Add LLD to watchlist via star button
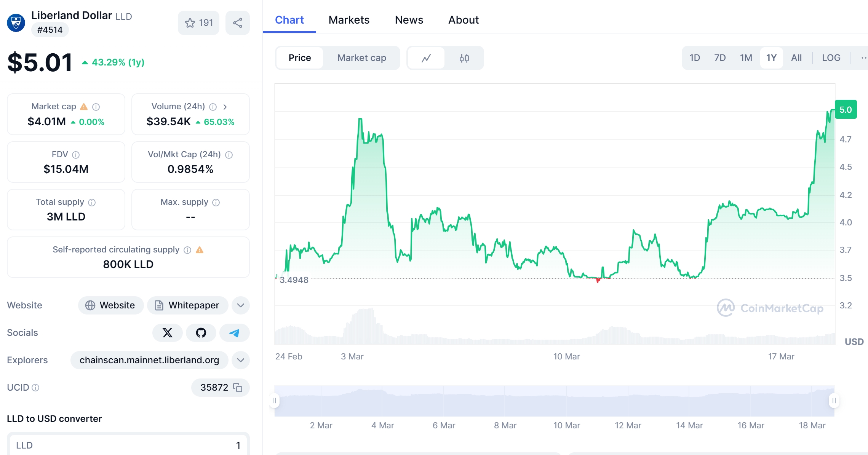868x455 pixels. tap(198, 23)
